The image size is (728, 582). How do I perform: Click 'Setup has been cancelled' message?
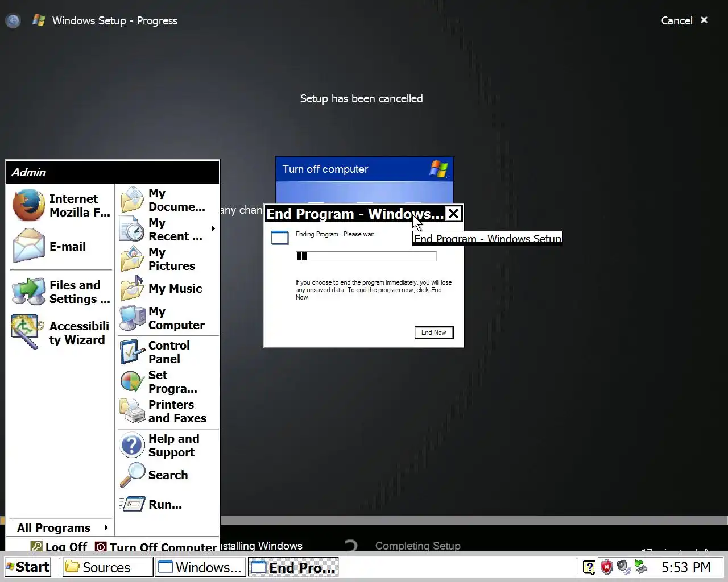pyautogui.click(x=361, y=98)
